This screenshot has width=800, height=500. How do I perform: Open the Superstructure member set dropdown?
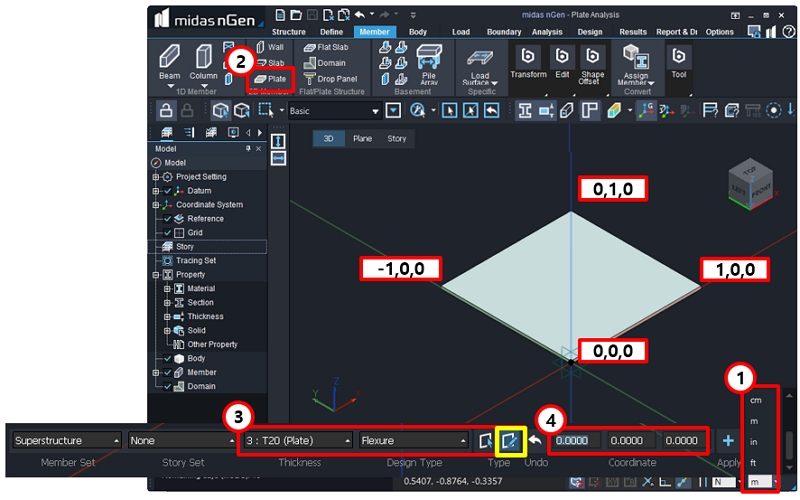click(x=66, y=440)
